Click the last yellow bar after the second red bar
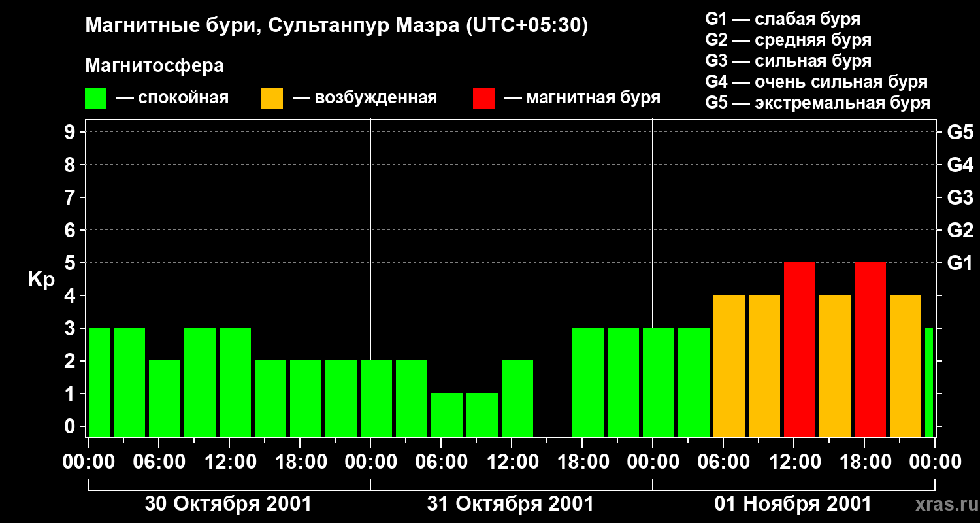 tap(906, 365)
